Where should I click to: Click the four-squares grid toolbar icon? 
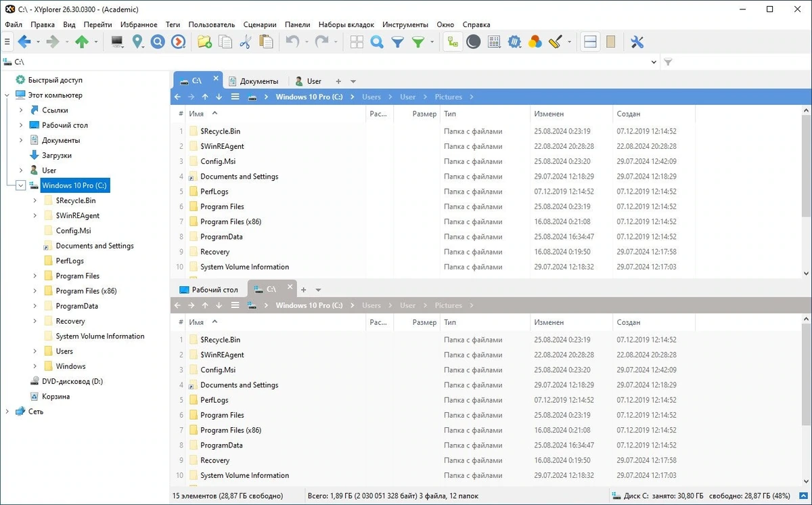click(x=357, y=42)
